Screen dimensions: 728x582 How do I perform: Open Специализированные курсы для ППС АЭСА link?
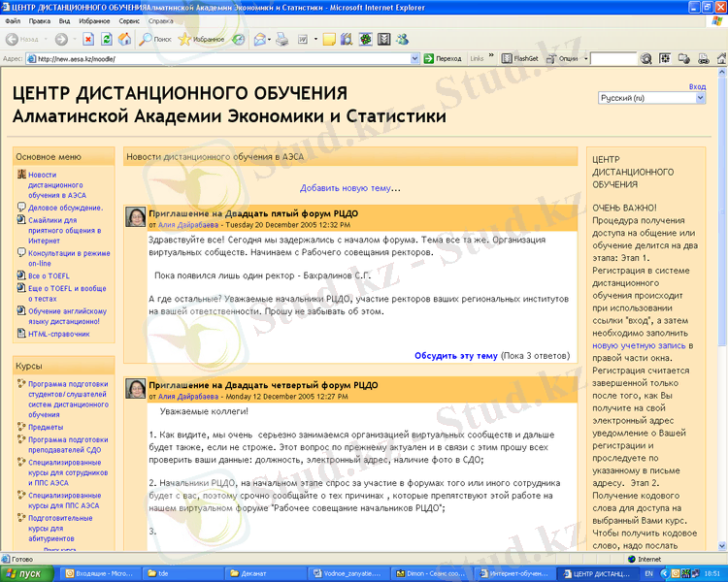point(64,501)
